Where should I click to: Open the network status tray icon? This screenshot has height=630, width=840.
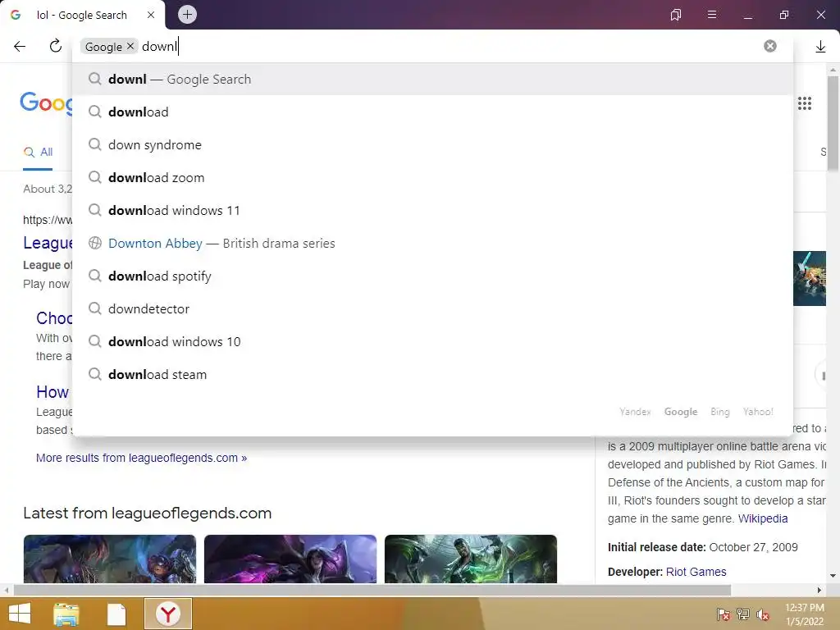pos(743,614)
